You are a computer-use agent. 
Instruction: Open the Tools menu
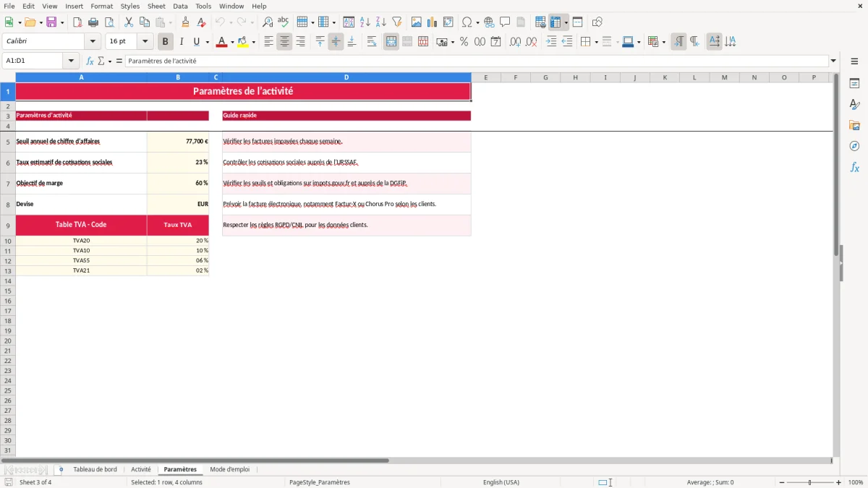point(203,6)
